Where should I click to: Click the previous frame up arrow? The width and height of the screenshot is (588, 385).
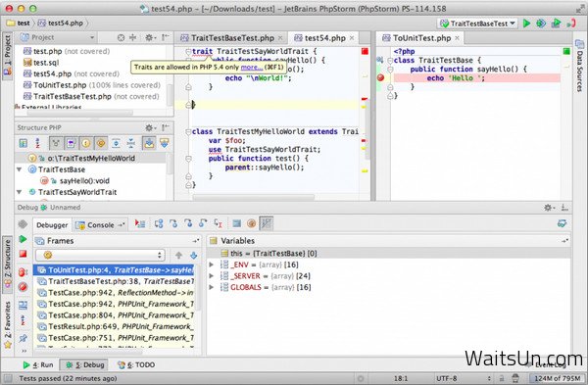(179, 256)
